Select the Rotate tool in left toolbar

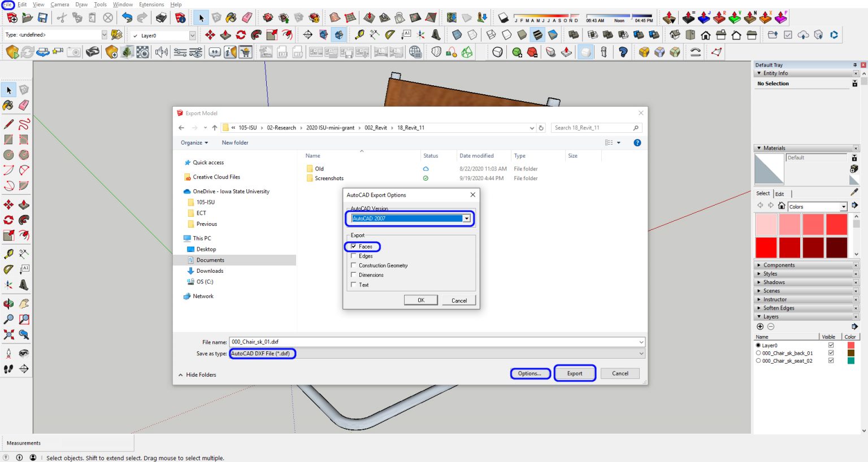8,220
